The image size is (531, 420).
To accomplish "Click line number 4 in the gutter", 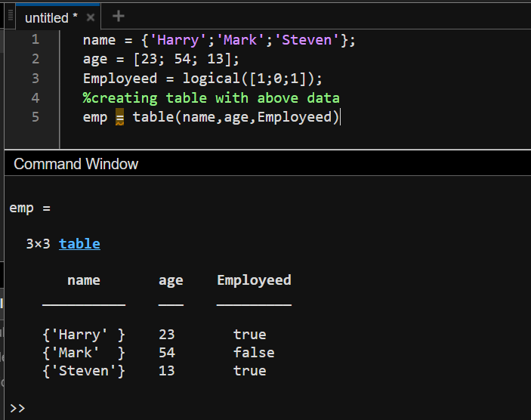I will [35, 97].
